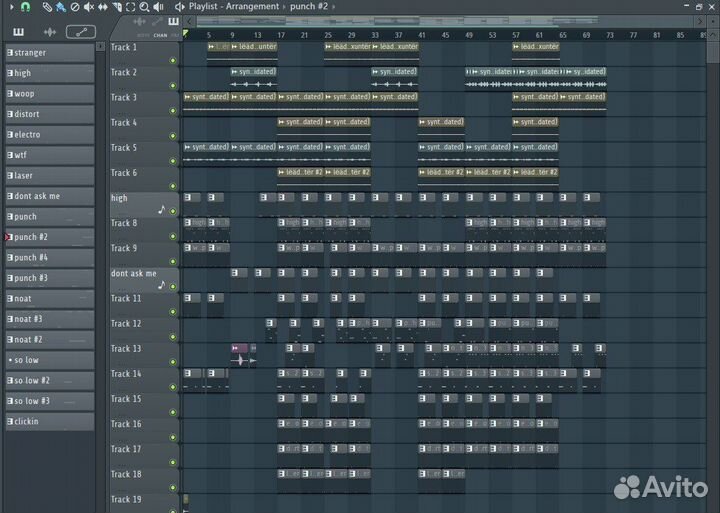Select the Slice tool
Screen dimensions: 720x513
117,7
